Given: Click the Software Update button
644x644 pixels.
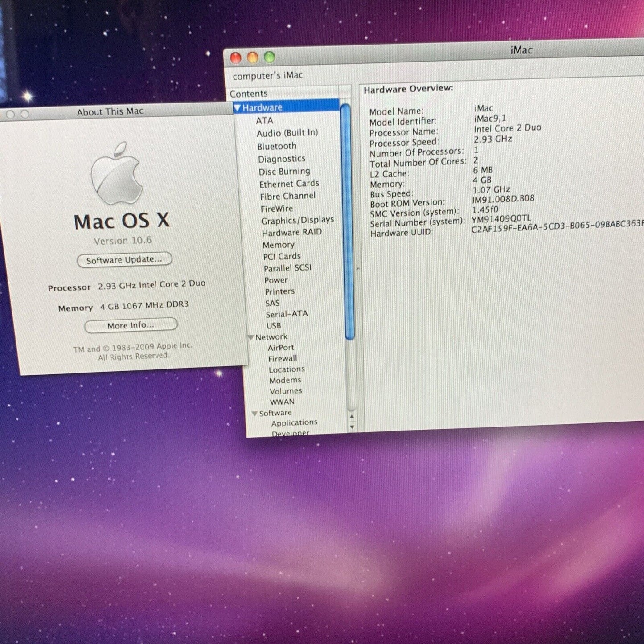Looking at the screenshot, I should pos(124,260).
